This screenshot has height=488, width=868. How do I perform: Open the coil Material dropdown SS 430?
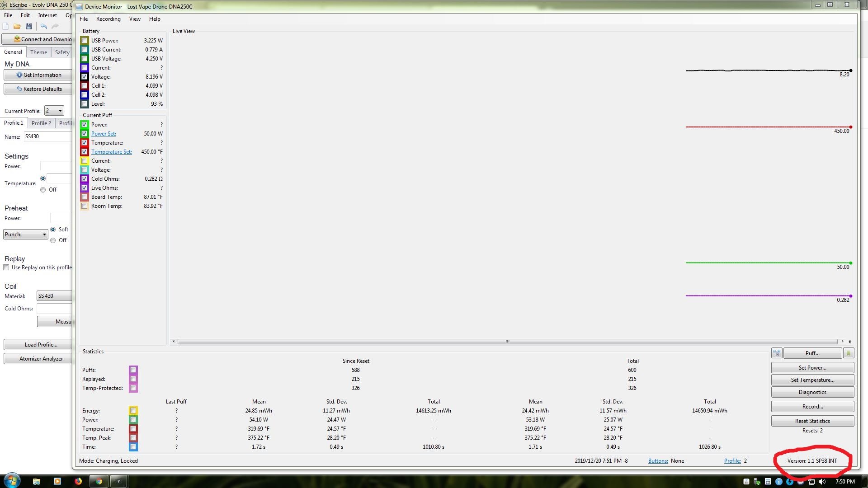click(x=54, y=296)
